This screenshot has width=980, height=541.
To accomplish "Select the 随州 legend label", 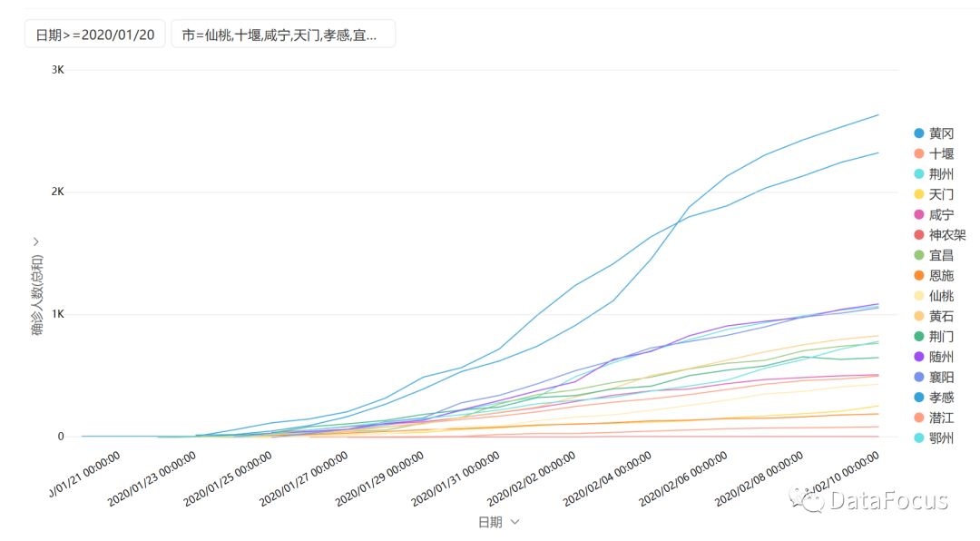I will pyautogui.click(x=941, y=357).
